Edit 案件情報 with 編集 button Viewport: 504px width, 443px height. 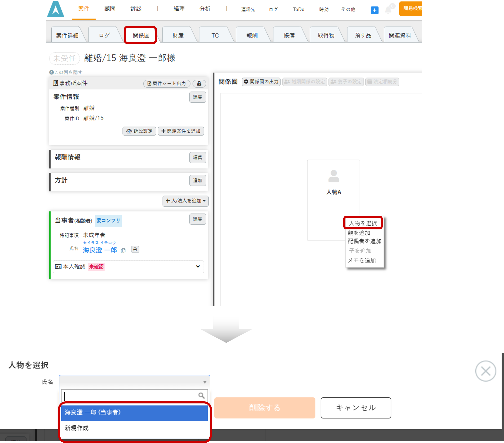point(197,97)
